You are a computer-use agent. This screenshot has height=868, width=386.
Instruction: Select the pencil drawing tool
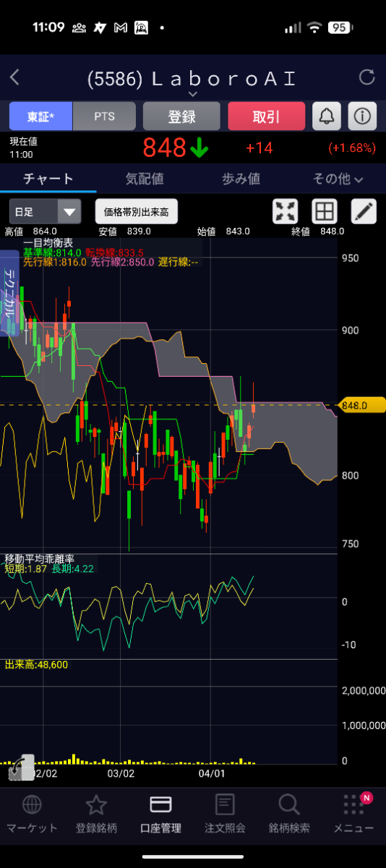click(364, 211)
